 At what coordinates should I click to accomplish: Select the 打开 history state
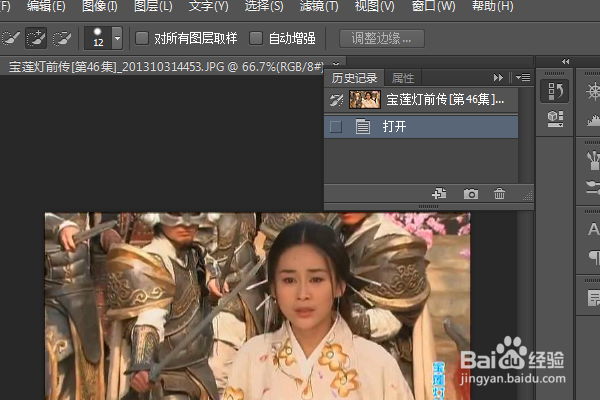coord(421,127)
